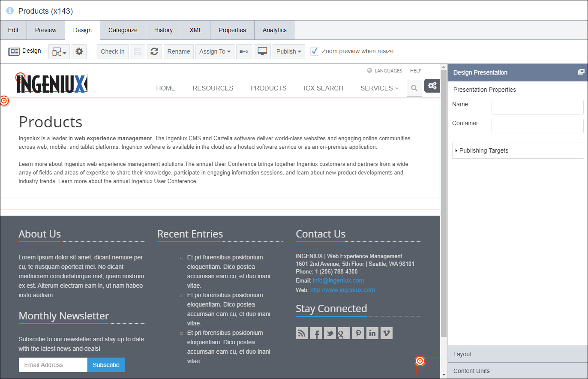Click the scrollbar down arrow
This screenshot has height=379, width=588.
pos(444,375)
